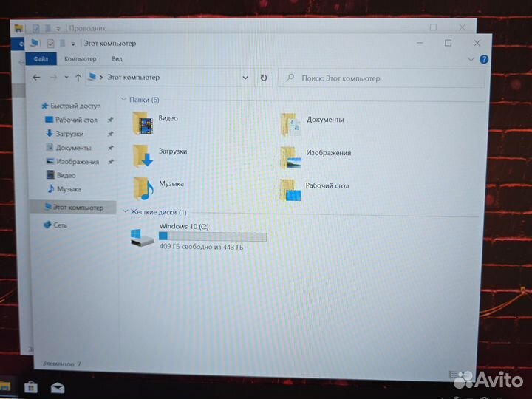Close the background Проводник window

pyautogui.click(x=462, y=27)
